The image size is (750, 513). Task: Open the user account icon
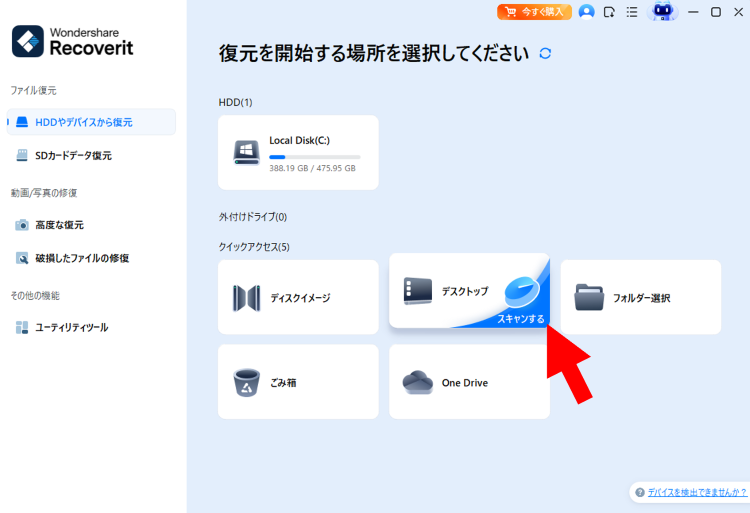586,12
